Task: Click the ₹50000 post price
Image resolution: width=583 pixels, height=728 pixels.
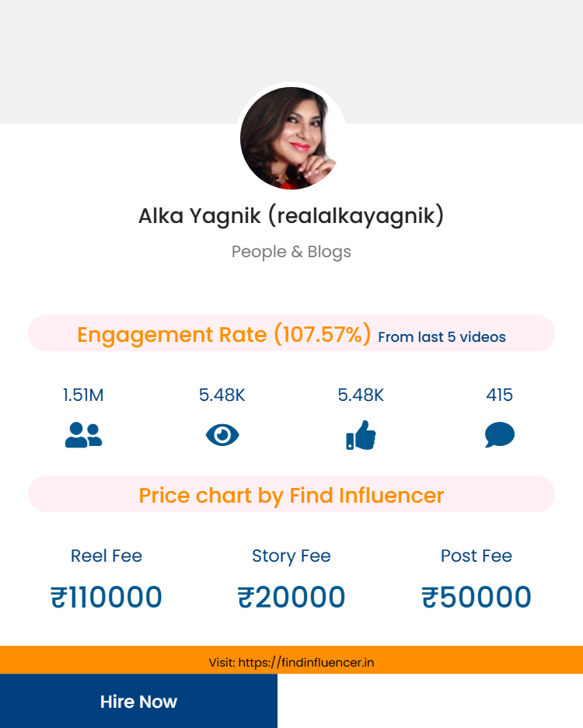Action: coord(477,597)
